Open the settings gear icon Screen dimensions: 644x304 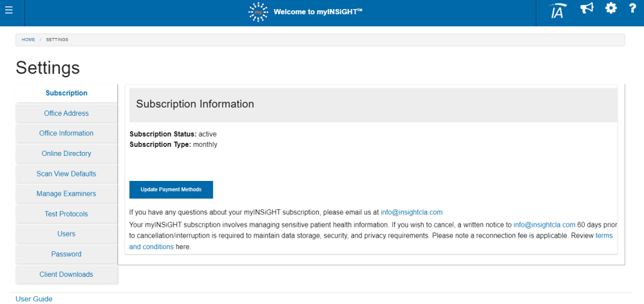point(611,9)
